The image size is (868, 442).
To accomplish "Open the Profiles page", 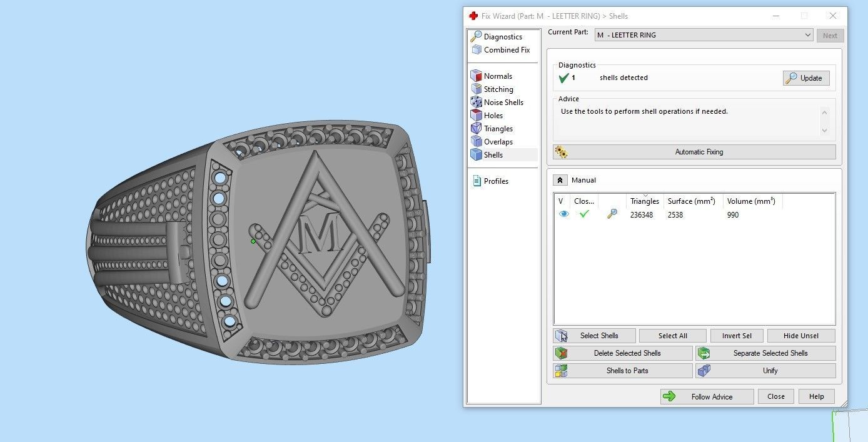I will point(496,181).
